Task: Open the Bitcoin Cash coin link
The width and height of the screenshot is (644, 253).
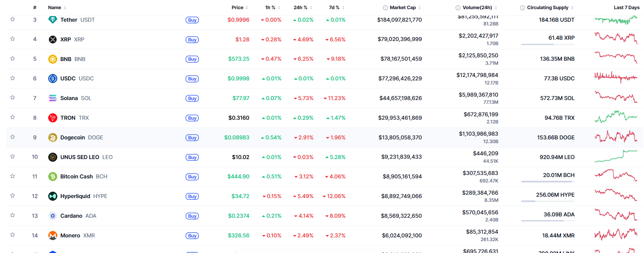Action: pos(77,176)
